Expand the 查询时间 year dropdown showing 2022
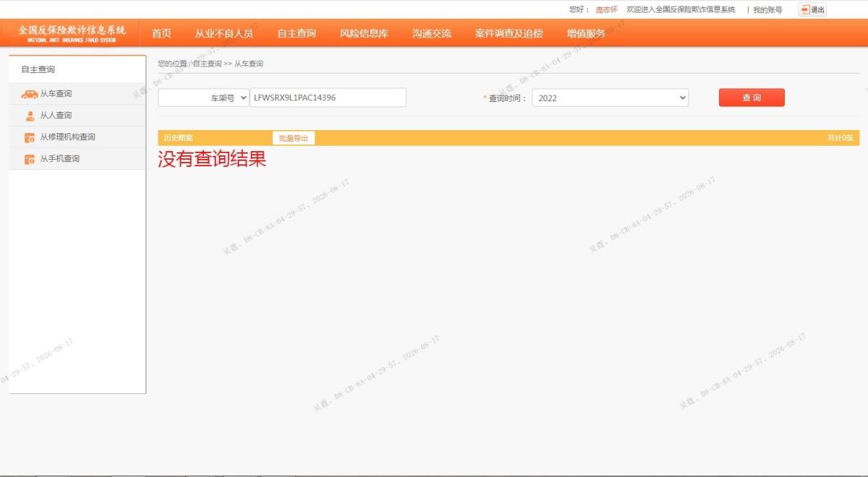868x477 pixels. (x=610, y=98)
